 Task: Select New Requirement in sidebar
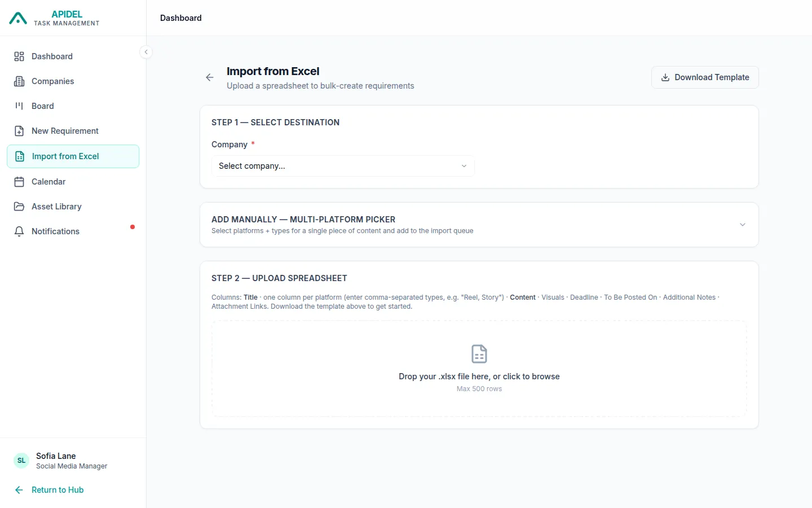click(x=73, y=131)
